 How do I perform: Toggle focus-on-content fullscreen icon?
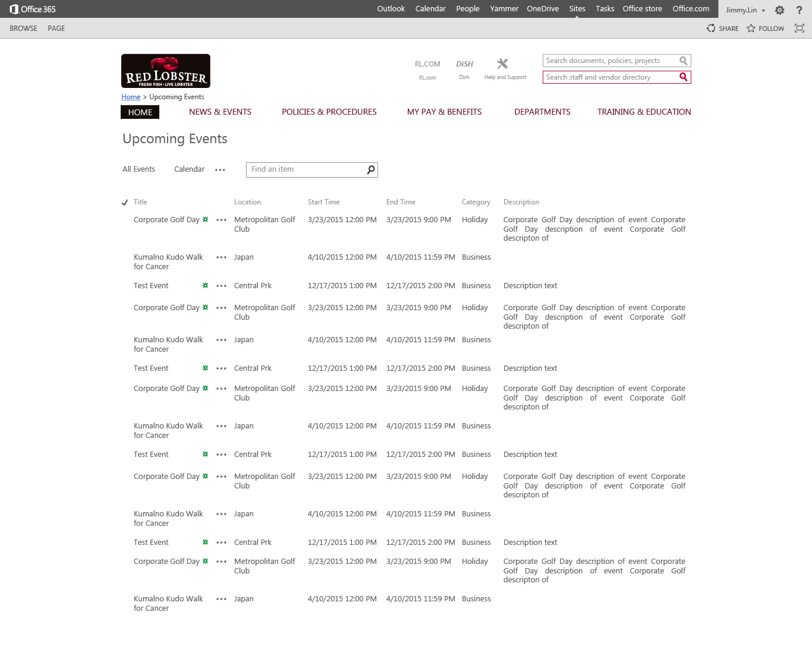pos(800,29)
